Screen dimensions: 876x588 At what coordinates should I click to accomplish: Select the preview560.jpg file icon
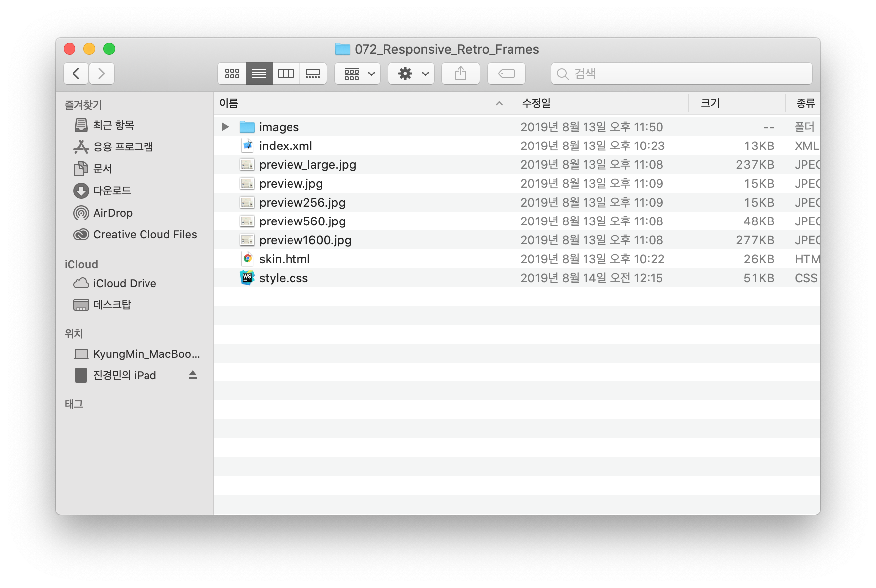point(247,221)
